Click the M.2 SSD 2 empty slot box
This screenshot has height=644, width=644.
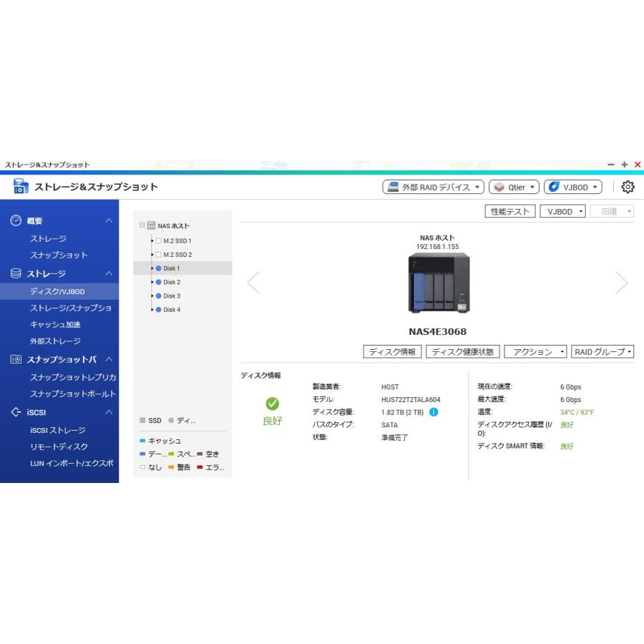[159, 255]
